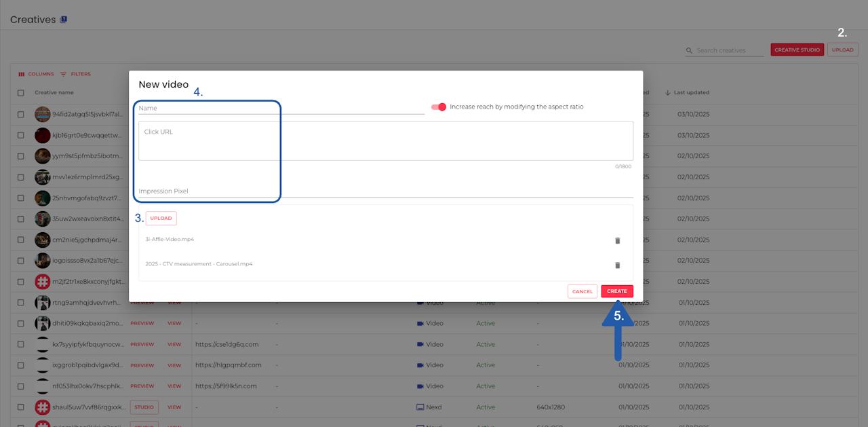The width and height of the screenshot is (868, 427).
Task: Click the Active status in the kx7syyipfykfbquynocw row
Action: tap(486, 344)
